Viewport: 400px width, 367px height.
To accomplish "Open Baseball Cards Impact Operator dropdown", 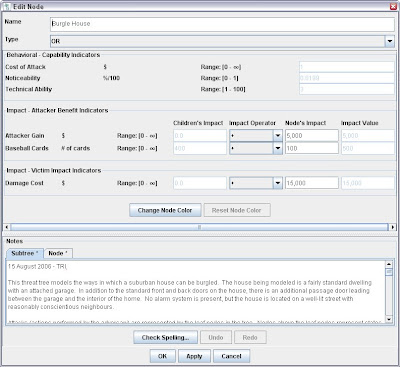I will tap(256, 148).
